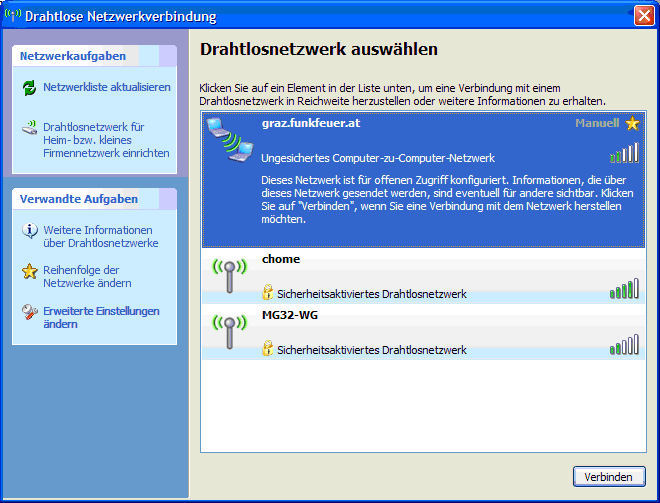Click the star icon beside Reihenfolge der Netzwerke
The image size is (660, 503).
click(x=29, y=272)
